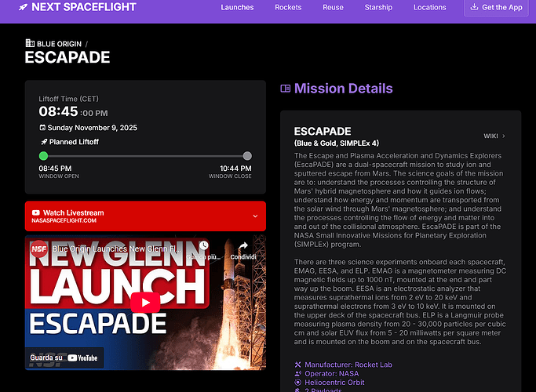Screen dimensions: 536x392
Task: Click the 10:44 PM window close time
Action: click(235, 169)
